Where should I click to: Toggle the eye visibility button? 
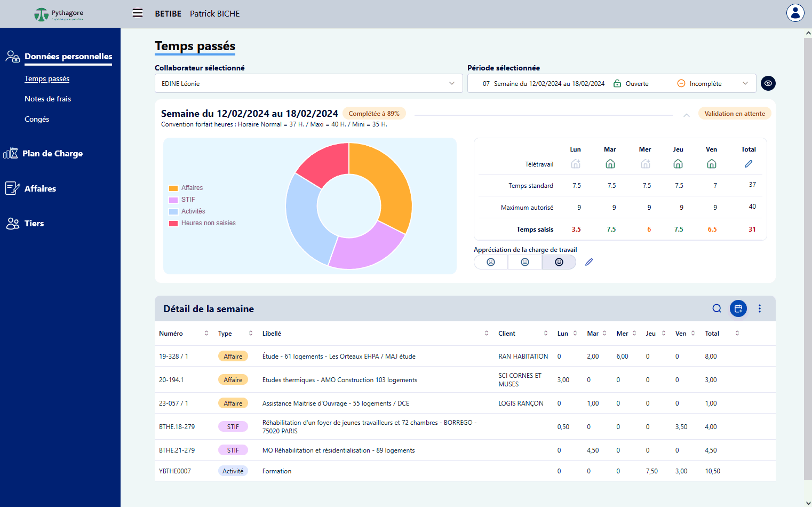point(768,83)
